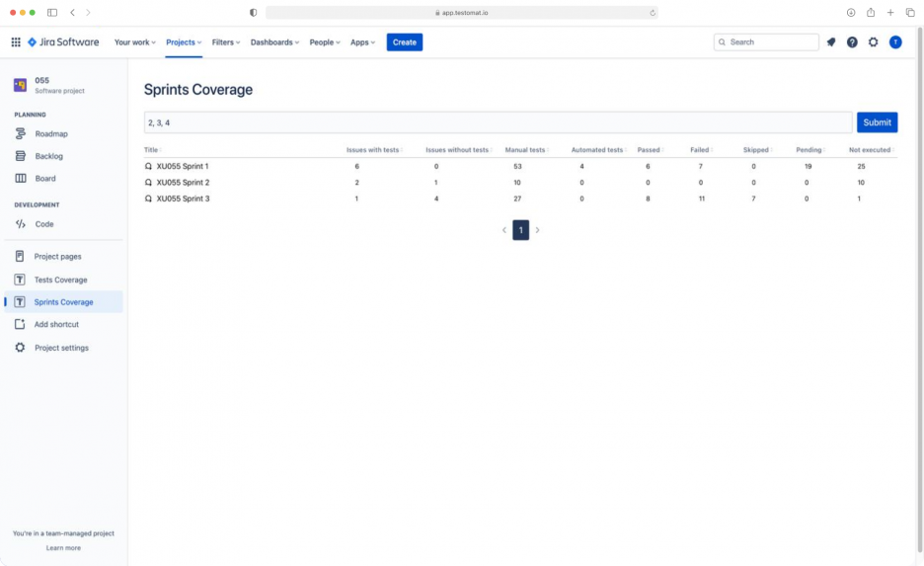
Task: Open the Code section in sidebar
Action: 44,224
